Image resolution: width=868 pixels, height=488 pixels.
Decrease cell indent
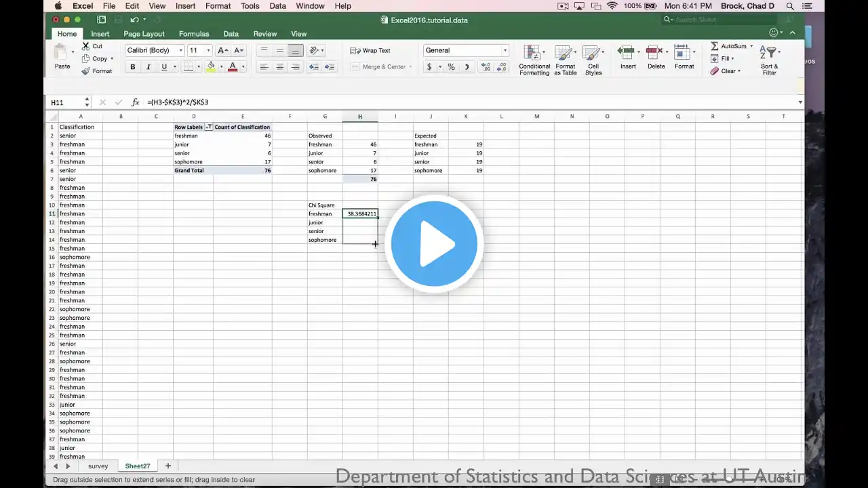(313, 66)
